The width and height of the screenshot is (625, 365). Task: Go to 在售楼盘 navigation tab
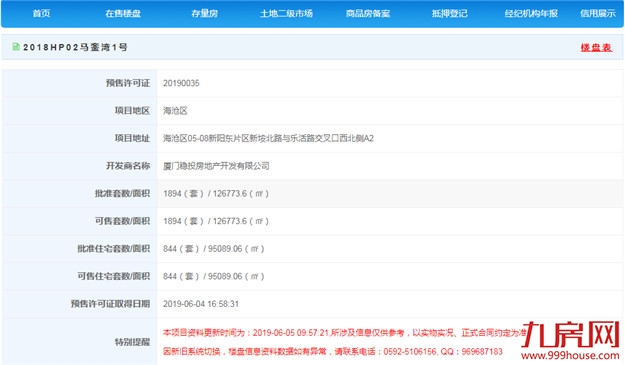pos(123,14)
